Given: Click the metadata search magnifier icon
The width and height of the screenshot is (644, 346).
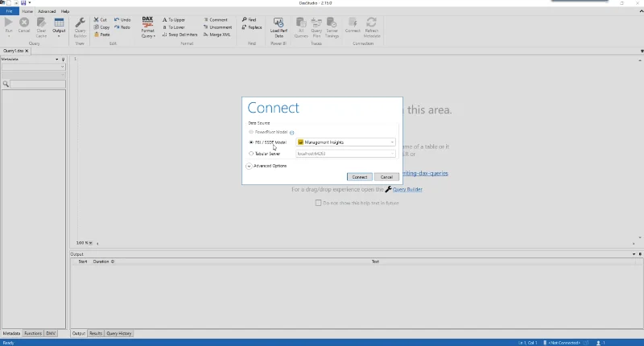Looking at the screenshot, I should pyautogui.click(x=6, y=84).
